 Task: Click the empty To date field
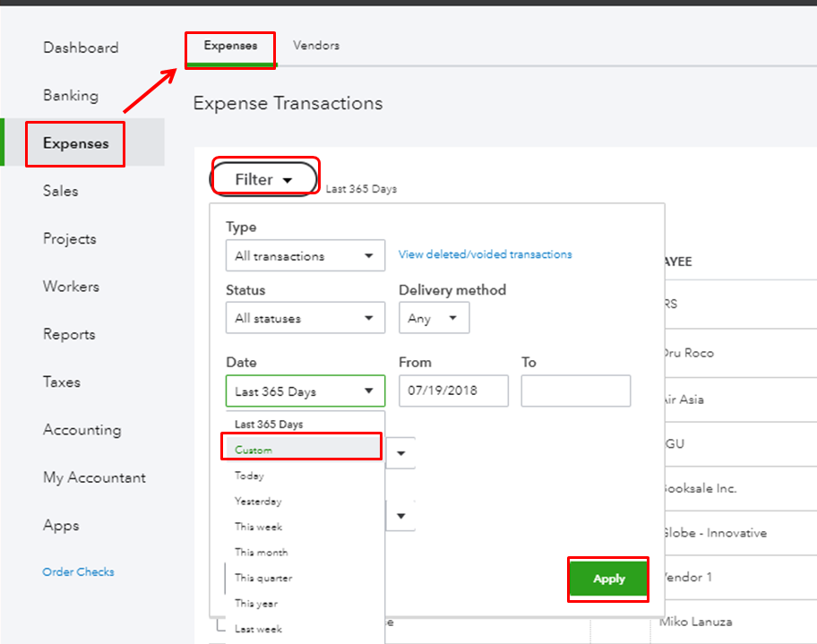575,391
